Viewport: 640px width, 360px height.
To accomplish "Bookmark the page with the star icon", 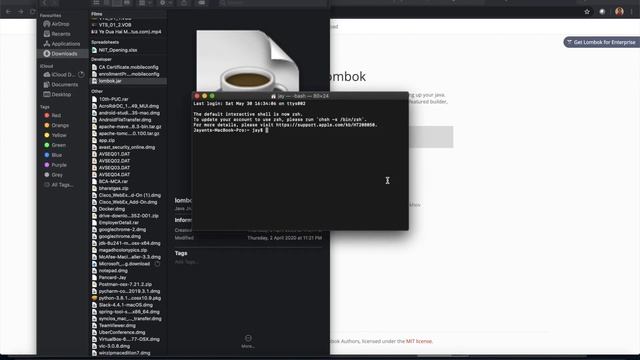I will (587, 11).
